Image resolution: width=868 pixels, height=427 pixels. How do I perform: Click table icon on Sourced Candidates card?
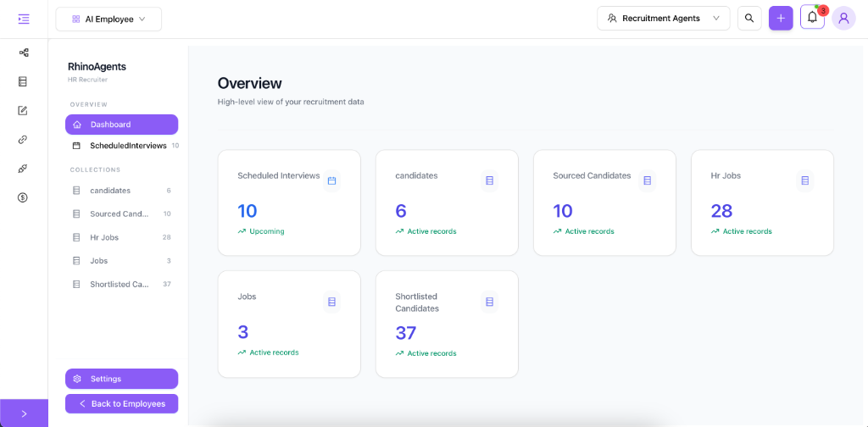click(x=647, y=180)
